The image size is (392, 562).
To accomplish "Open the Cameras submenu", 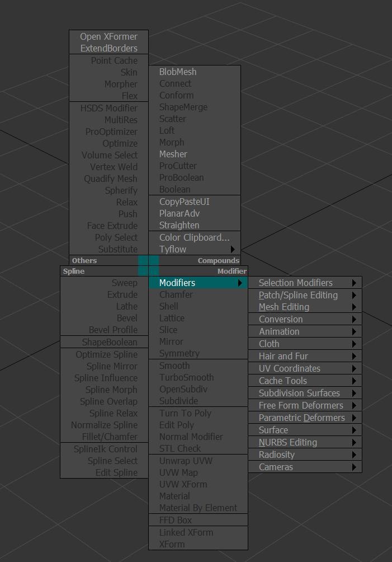I will click(x=305, y=467).
